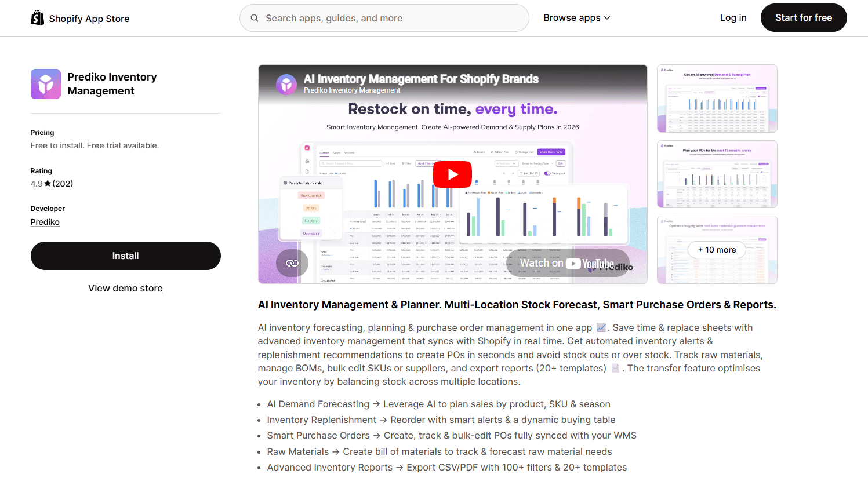This screenshot has width=868, height=485.
Task: Click the text Free to install. Free trial available.
Action: click(x=95, y=145)
